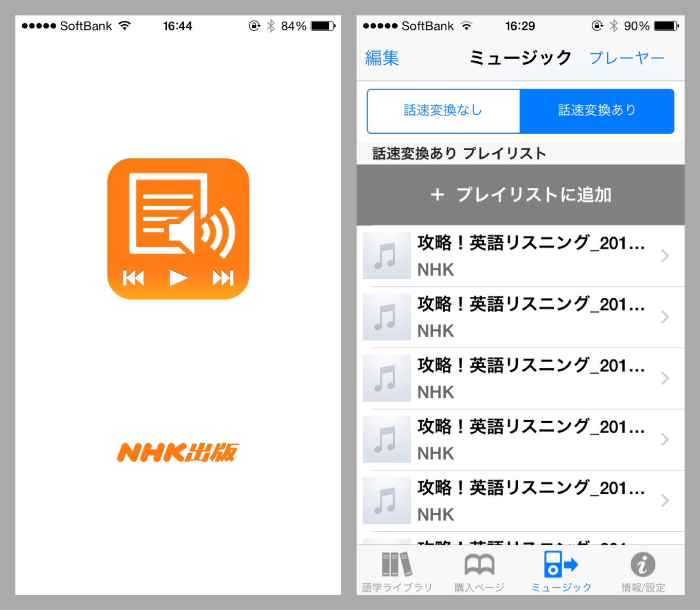Tap the third track's music note thumbnail
This screenshot has width=700, height=610.
point(387,378)
